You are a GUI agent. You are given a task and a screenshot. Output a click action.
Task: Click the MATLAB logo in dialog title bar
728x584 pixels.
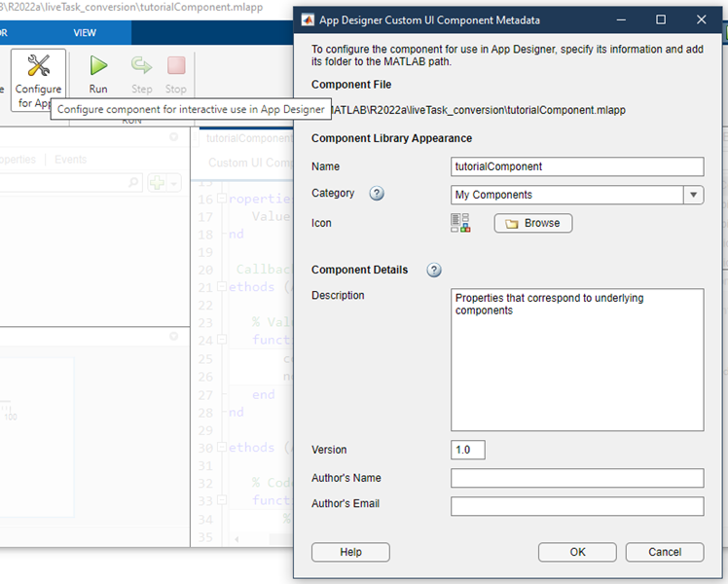(308, 20)
